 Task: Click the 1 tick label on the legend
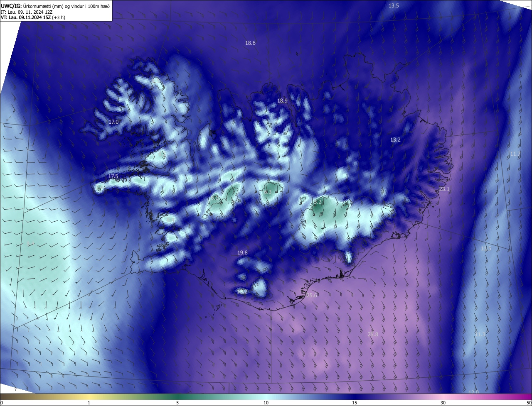[89, 403]
